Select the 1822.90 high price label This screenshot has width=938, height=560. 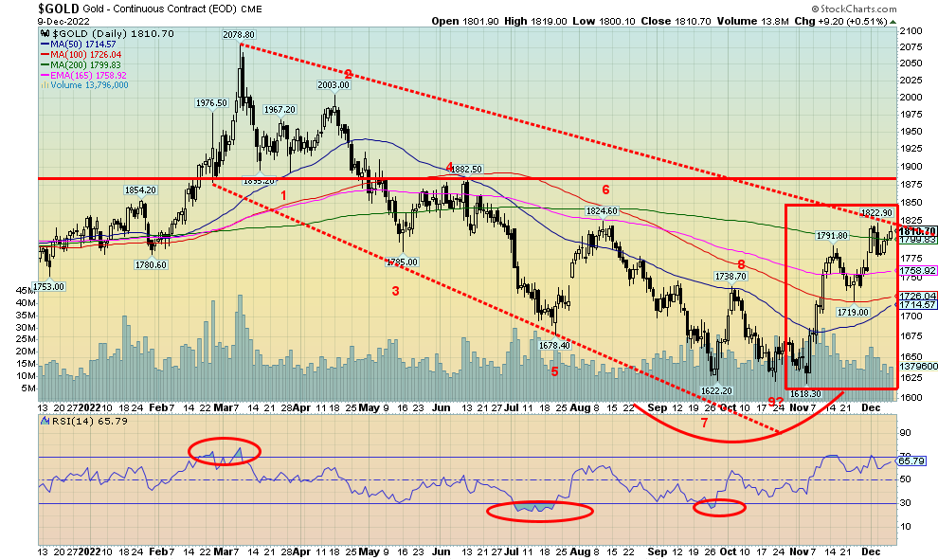pos(876,213)
